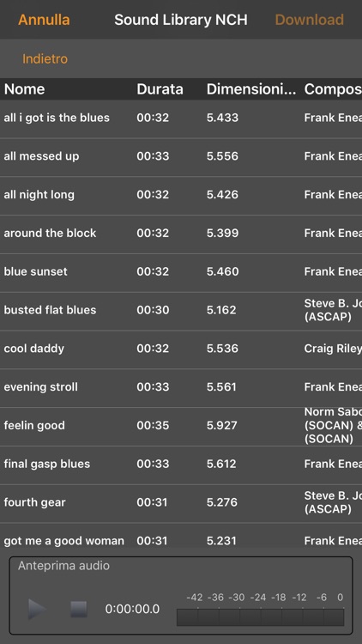Select track all i got is the blues
The image size is (362, 644).
click(x=181, y=118)
